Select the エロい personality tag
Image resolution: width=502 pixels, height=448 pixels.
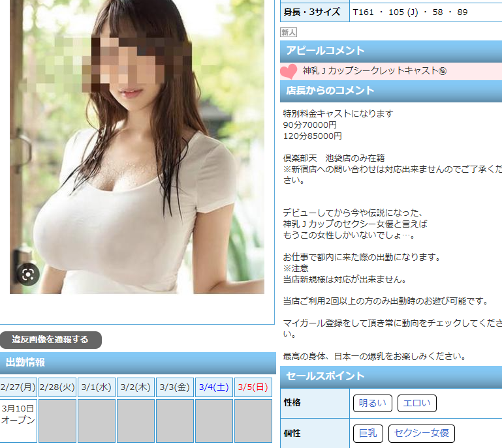click(x=416, y=403)
